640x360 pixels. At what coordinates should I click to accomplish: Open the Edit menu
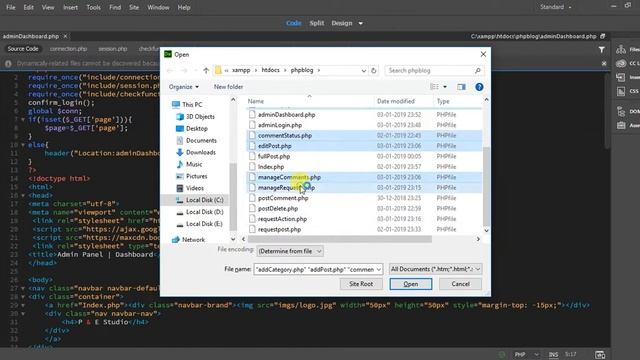tap(29, 7)
